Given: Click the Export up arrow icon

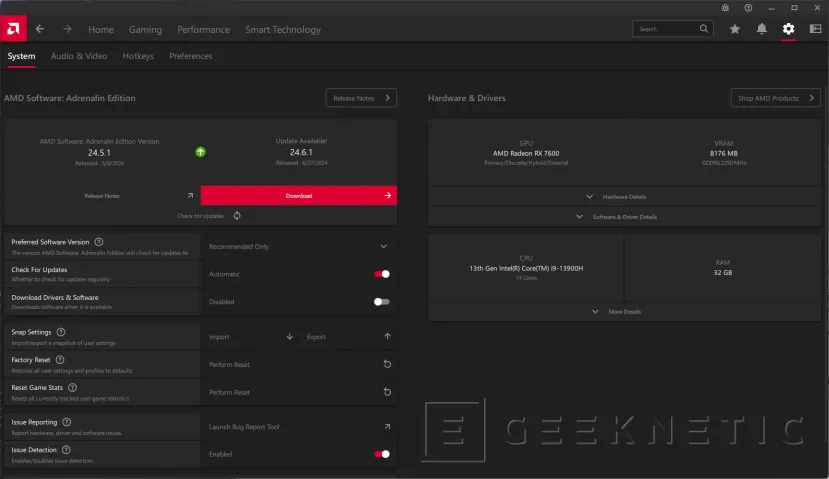Looking at the screenshot, I should tap(388, 336).
